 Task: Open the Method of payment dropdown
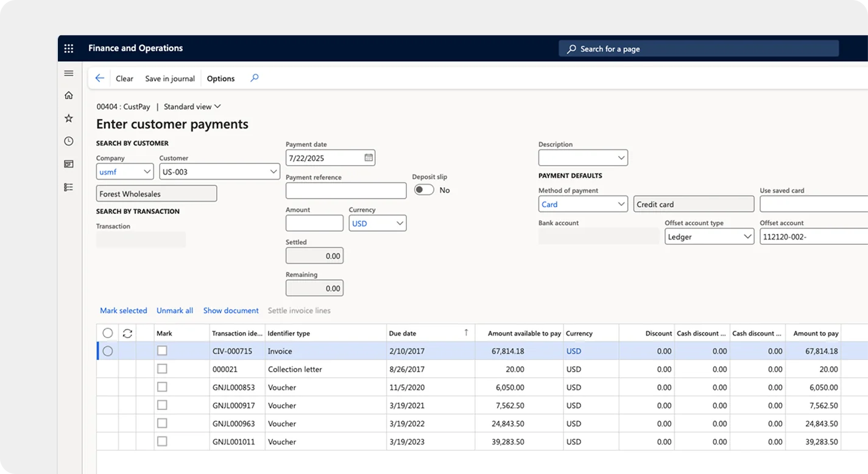[x=621, y=204]
